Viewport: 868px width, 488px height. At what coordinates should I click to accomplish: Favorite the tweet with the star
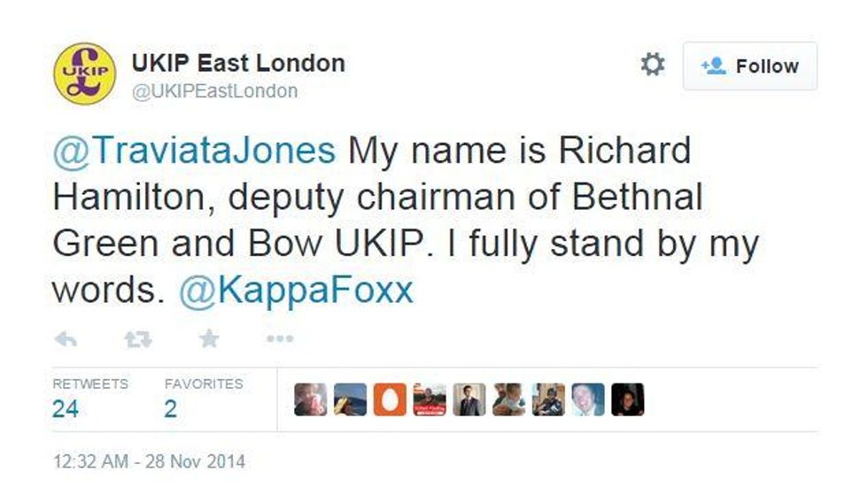click(209, 339)
